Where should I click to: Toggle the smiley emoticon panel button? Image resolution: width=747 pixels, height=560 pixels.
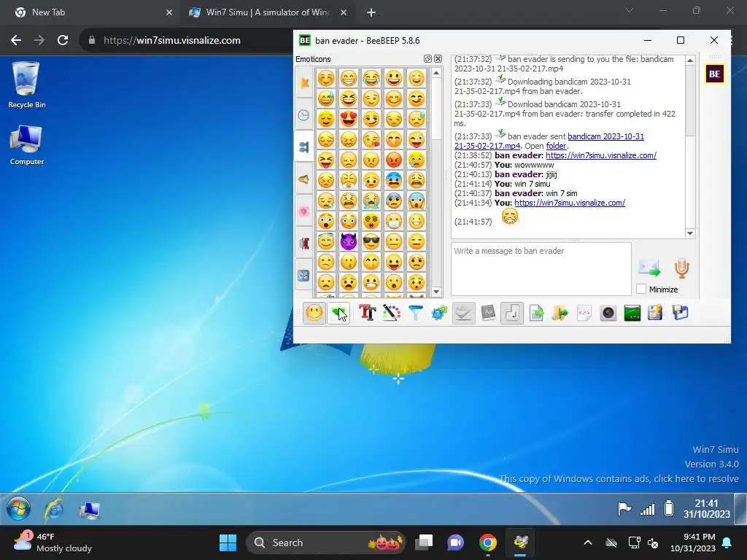pos(314,313)
